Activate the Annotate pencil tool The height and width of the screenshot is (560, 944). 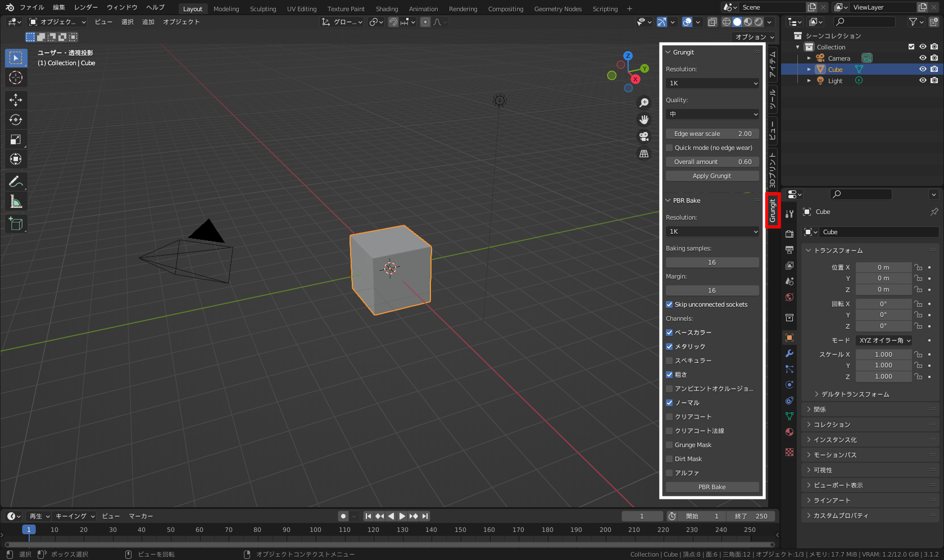[16, 181]
